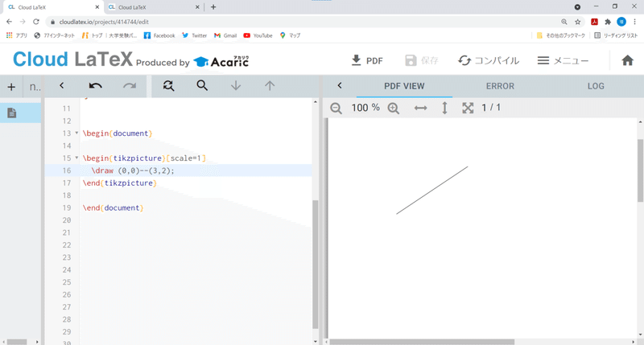
Task: Click line 19 \end{document} text
Action: click(113, 207)
